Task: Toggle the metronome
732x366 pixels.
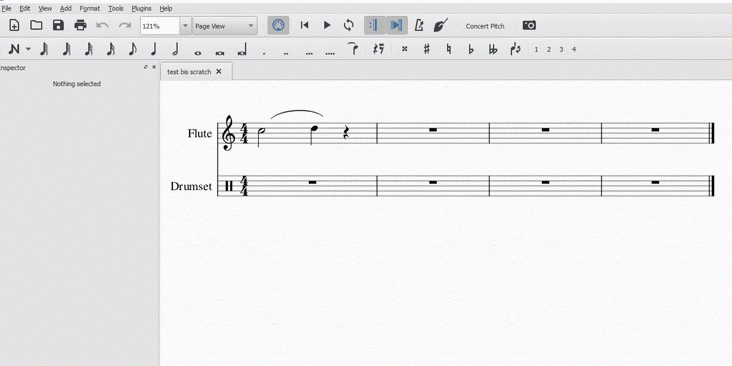Action: click(419, 25)
